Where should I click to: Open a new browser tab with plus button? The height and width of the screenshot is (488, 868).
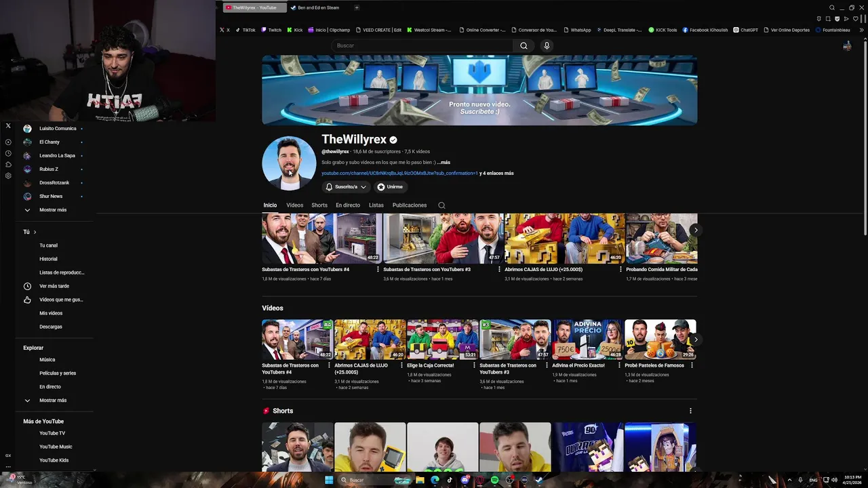click(x=357, y=7)
